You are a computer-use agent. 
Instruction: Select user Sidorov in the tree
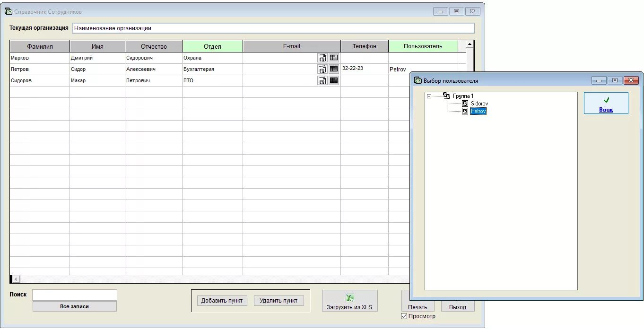coord(479,104)
